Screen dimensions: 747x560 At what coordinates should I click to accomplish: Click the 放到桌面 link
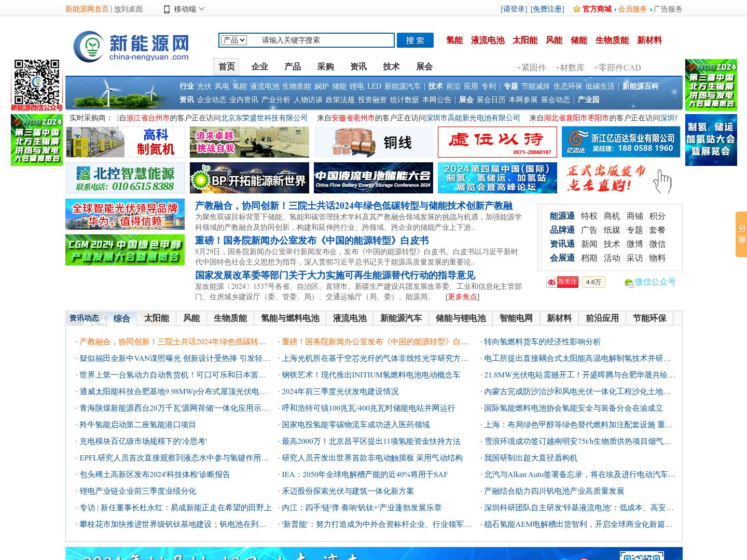point(128,9)
